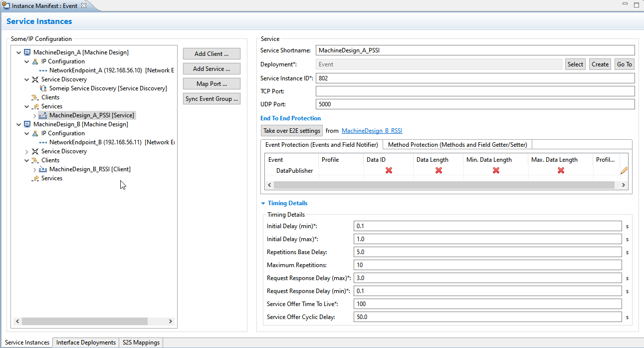Click the Service Discovery icon under MachineDesign_A
Screen dimensions: 644x348
coord(35,79)
